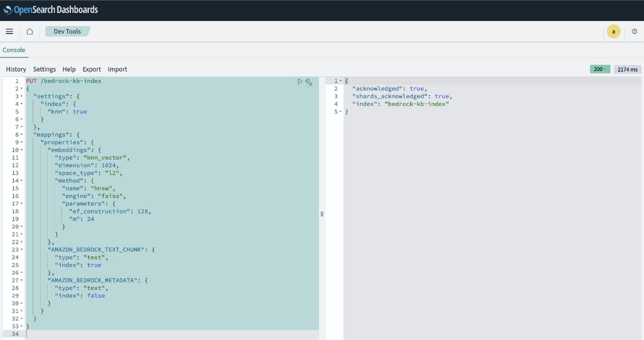Screen dimensions: 644x340
Task: Open the wrench request options icon
Action: 308,81
